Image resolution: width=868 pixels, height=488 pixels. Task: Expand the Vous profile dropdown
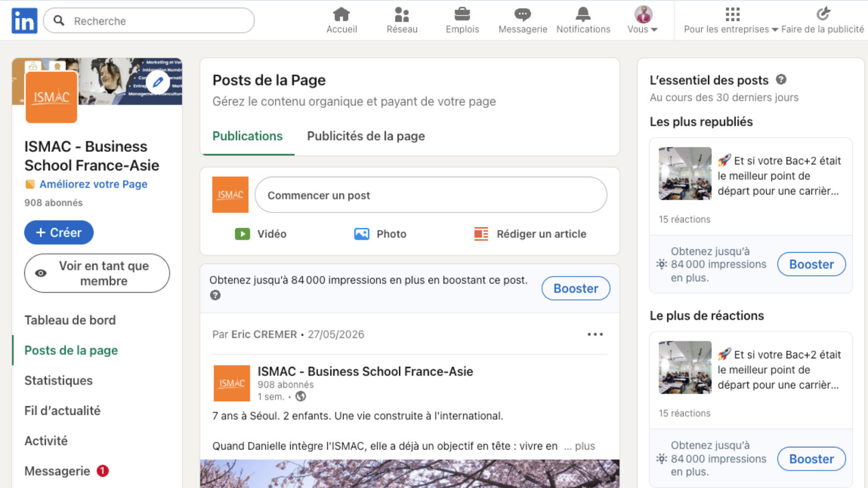(642, 29)
